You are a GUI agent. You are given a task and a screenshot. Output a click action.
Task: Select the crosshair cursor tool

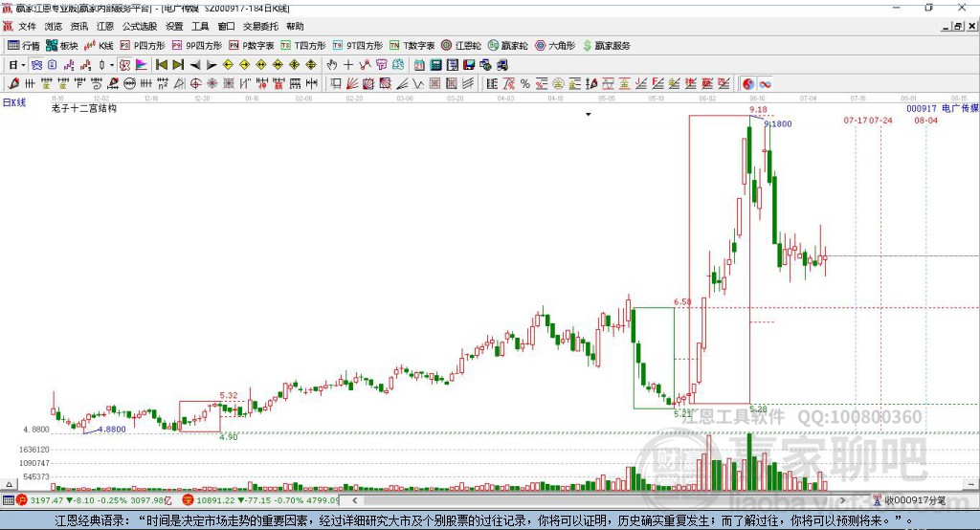[x=348, y=65]
